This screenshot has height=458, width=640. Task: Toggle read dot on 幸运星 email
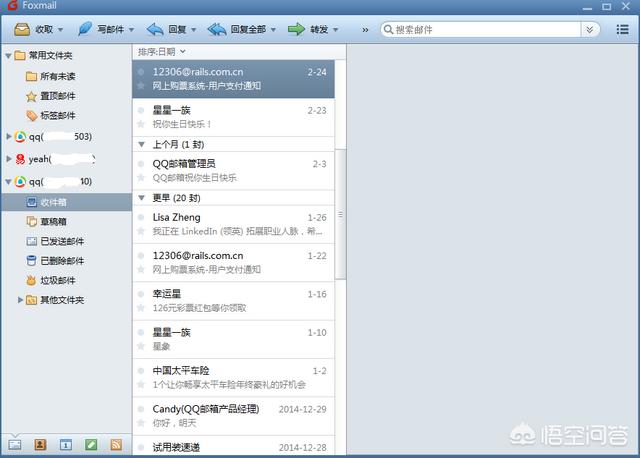click(x=141, y=294)
